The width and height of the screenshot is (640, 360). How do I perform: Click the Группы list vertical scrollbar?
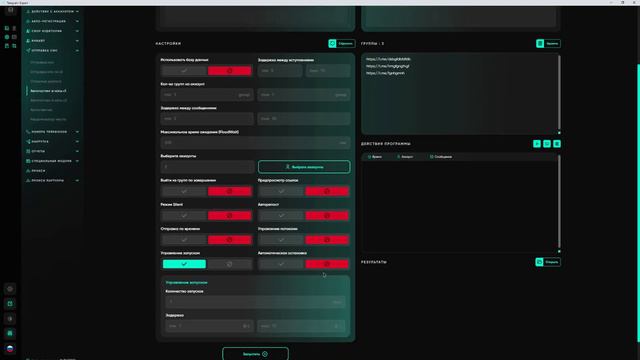(x=559, y=93)
